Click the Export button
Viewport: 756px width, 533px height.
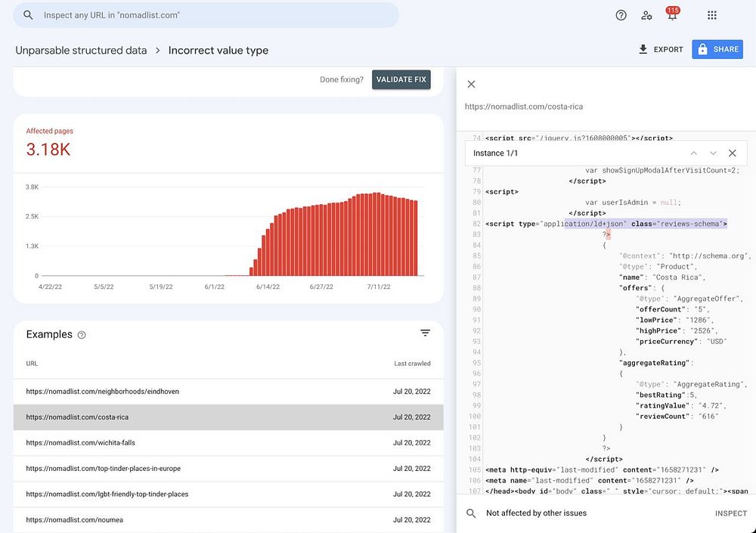pos(660,49)
